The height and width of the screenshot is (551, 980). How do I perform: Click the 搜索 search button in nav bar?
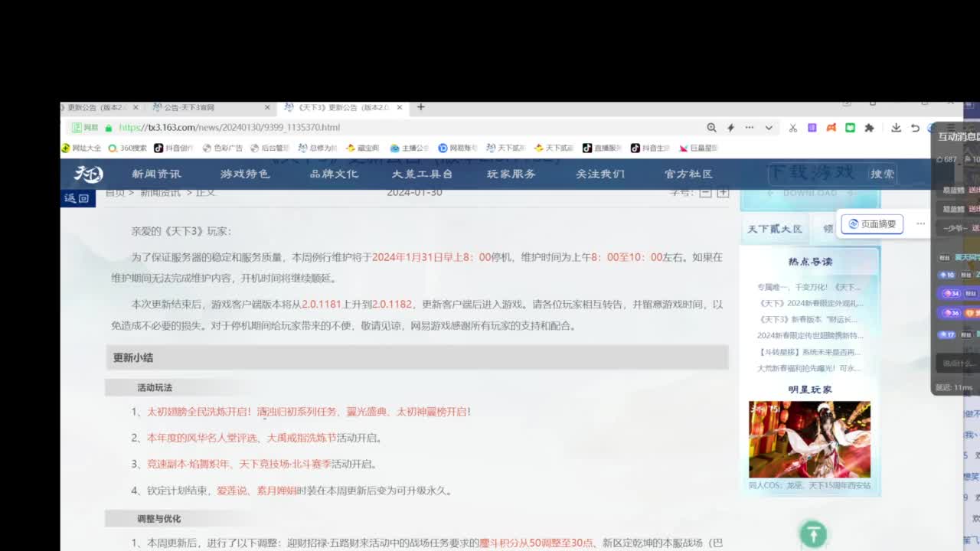tap(882, 174)
